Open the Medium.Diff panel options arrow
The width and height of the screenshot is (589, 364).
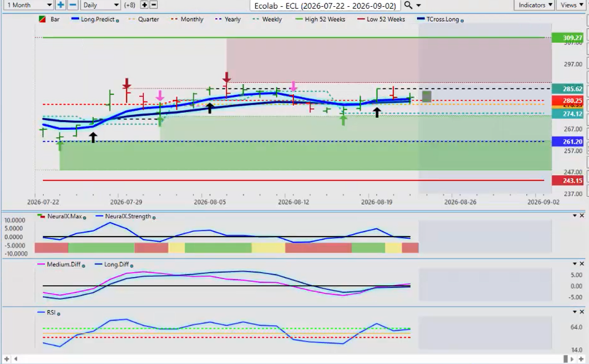coord(574,264)
